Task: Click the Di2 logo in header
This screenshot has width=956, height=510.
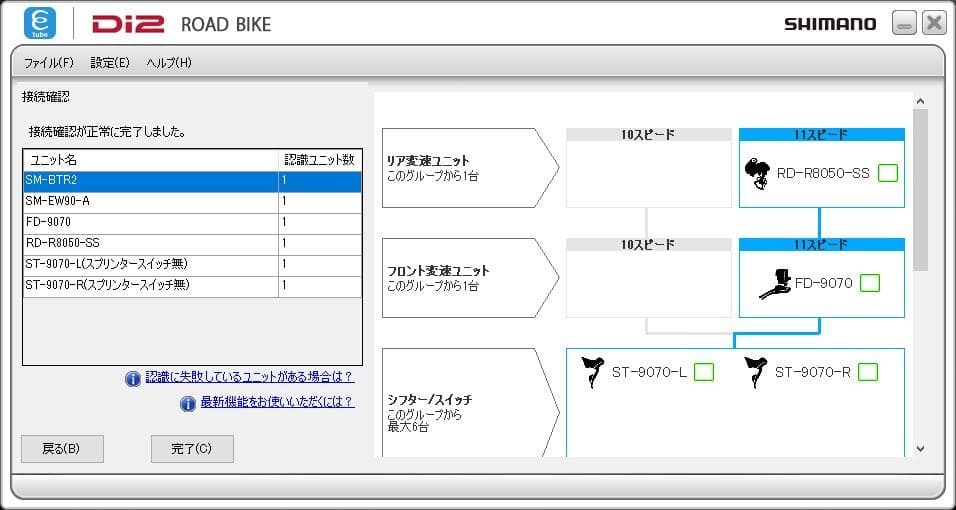Action: point(128,24)
